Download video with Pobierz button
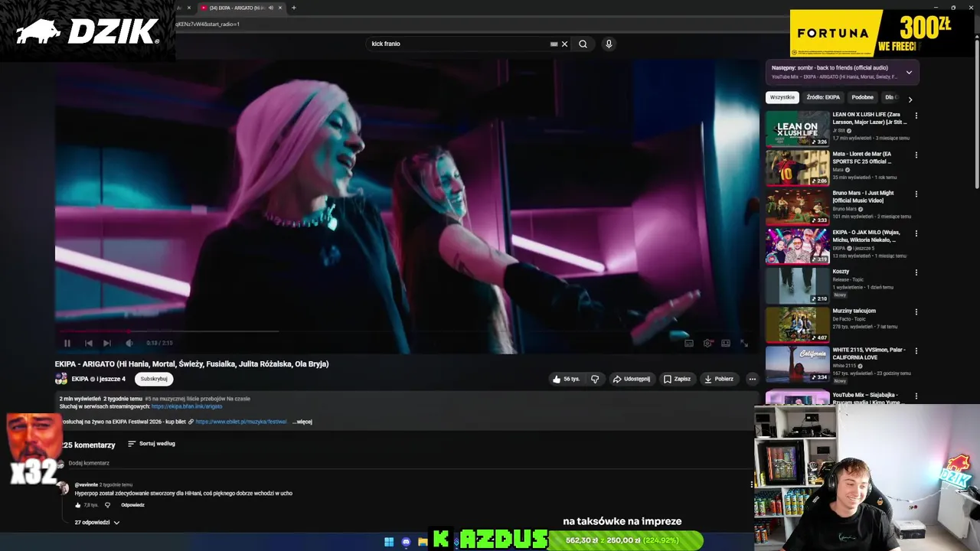 [x=719, y=379]
